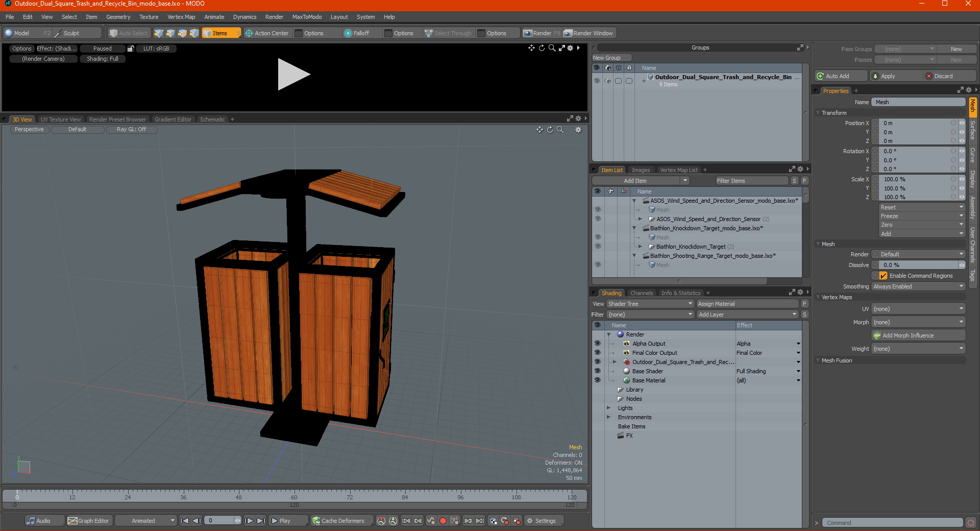Toggle Enable Command Regions checkbox
The height and width of the screenshot is (531, 980).
click(x=883, y=276)
